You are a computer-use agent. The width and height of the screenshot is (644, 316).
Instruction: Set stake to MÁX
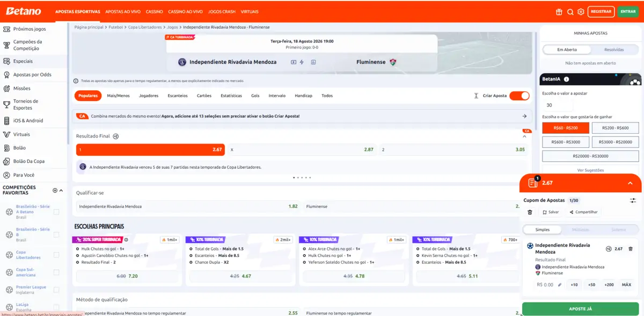(626, 285)
